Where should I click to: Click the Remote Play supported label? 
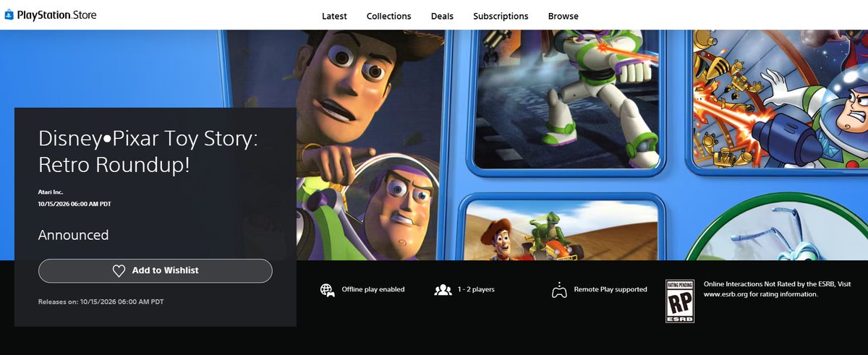click(x=610, y=290)
